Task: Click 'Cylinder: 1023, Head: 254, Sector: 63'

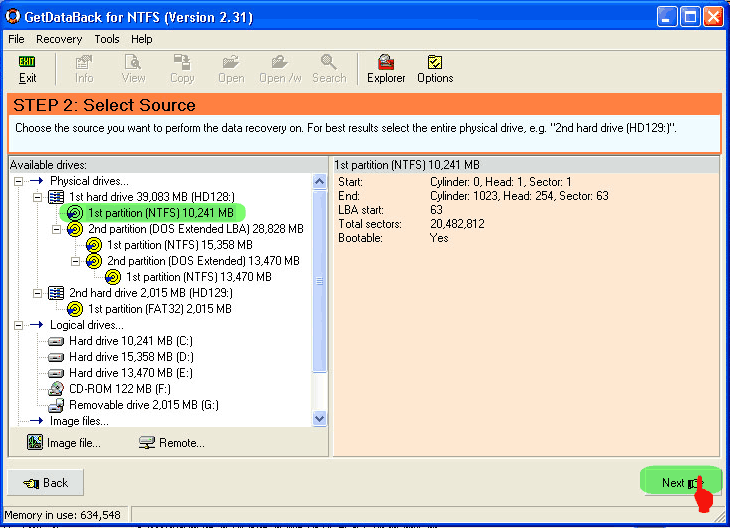Action: coord(519,196)
